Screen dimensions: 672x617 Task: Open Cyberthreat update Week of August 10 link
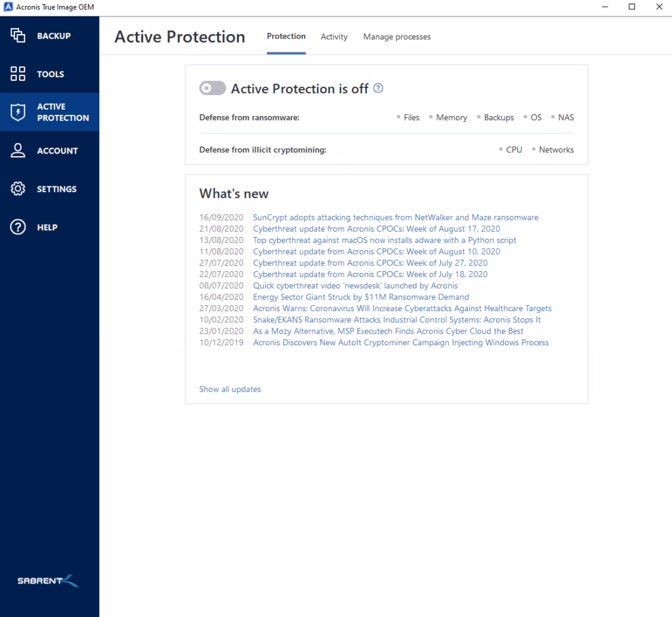pos(376,251)
